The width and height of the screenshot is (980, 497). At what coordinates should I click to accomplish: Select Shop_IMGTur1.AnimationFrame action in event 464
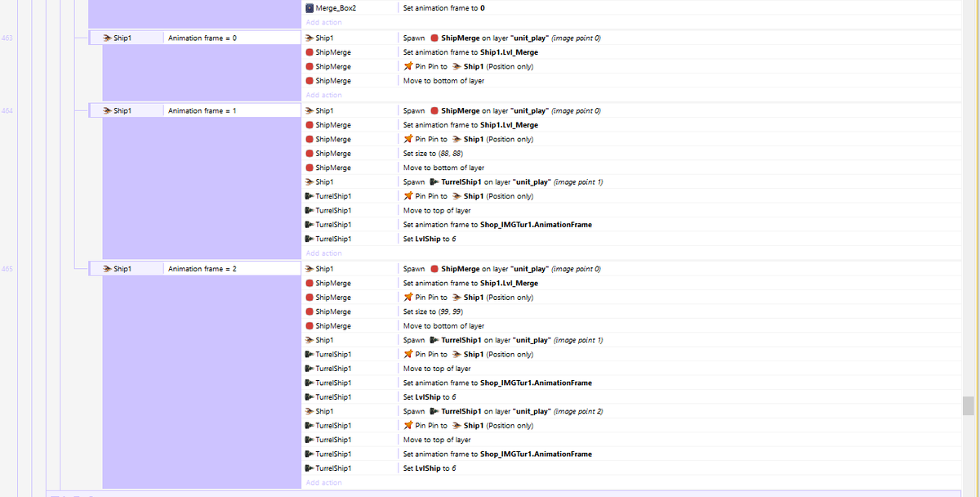tap(497, 225)
